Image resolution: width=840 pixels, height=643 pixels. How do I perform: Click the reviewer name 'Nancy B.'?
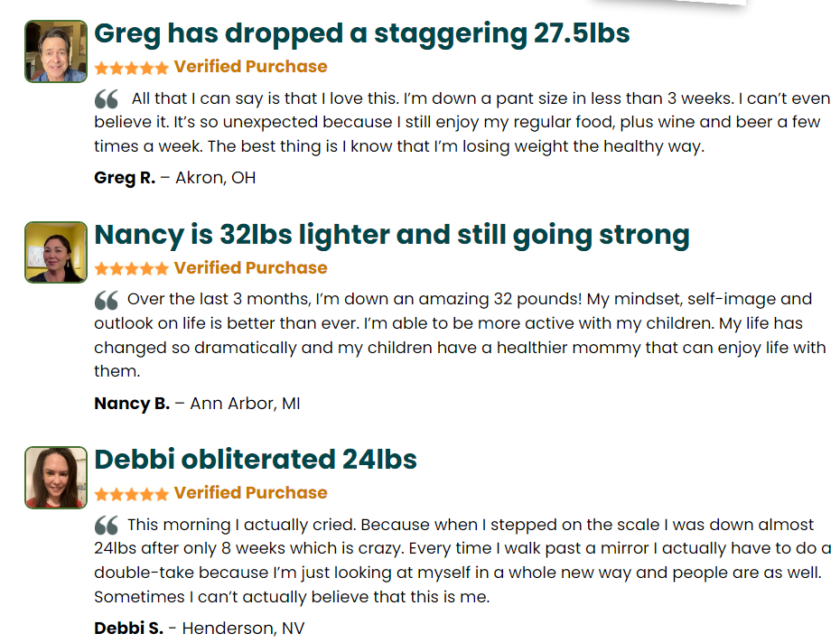click(x=132, y=404)
